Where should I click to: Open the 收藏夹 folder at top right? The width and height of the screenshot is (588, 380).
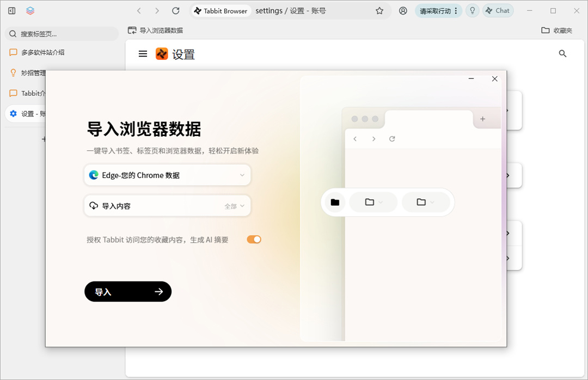(556, 30)
